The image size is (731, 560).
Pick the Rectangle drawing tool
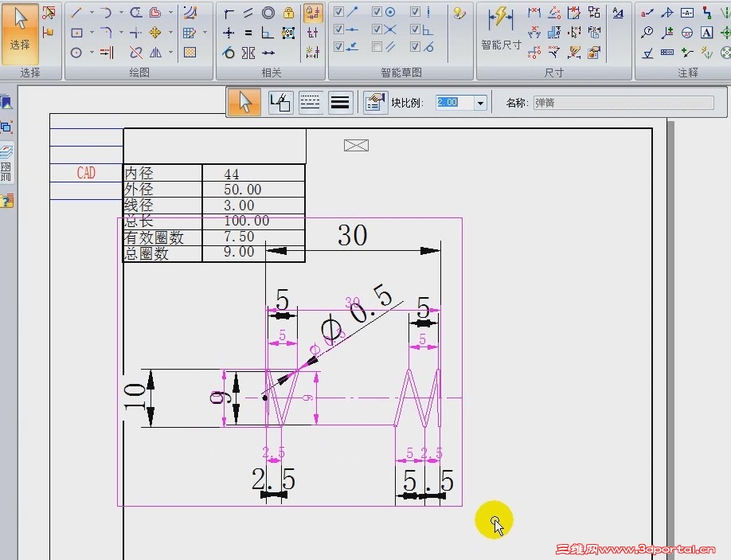pos(77,33)
